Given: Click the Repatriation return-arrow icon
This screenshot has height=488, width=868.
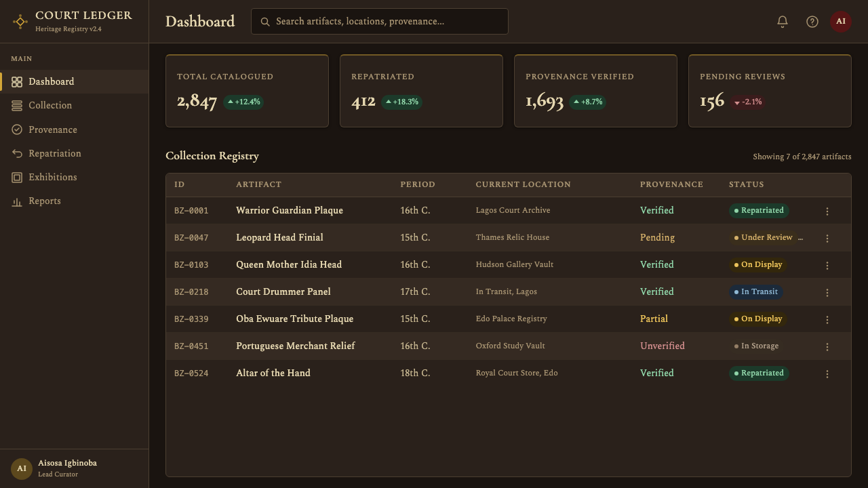Looking at the screenshot, I should tap(17, 154).
